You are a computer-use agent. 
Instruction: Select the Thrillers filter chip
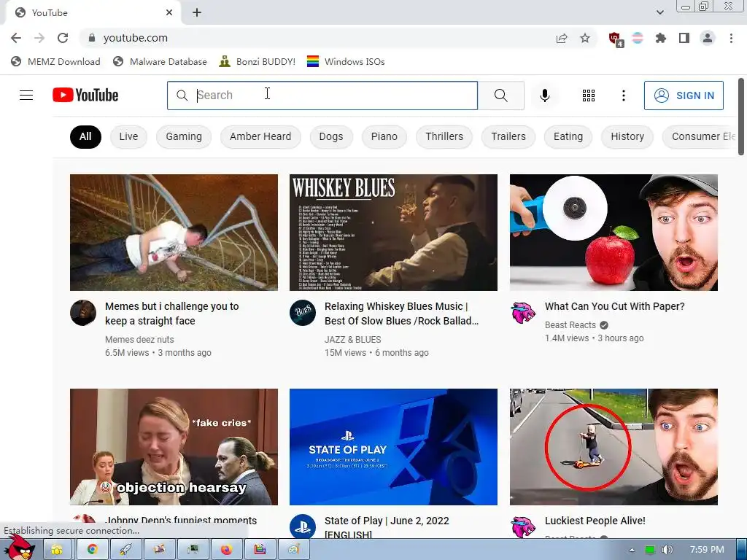pyautogui.click(x=444, y=136)
